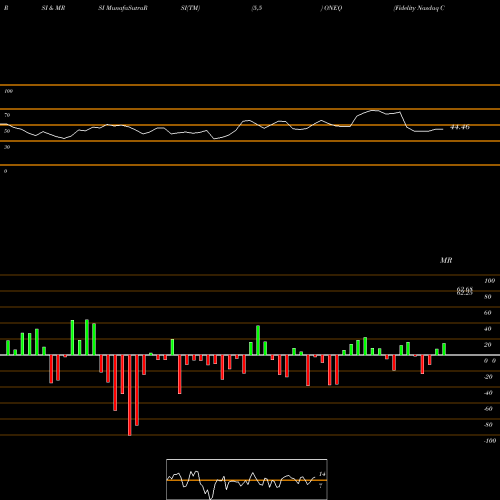Click the -100 label on MR axis
Screen dimensions: 500x500
(x=490, y=441)
